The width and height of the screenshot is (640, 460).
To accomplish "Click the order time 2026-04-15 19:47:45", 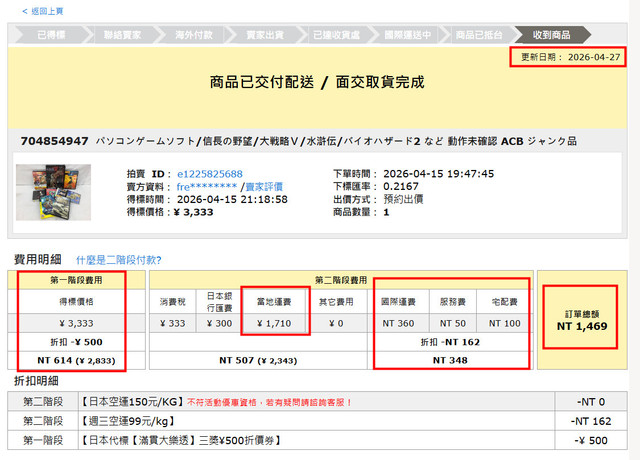I will (x=438, y=174).
